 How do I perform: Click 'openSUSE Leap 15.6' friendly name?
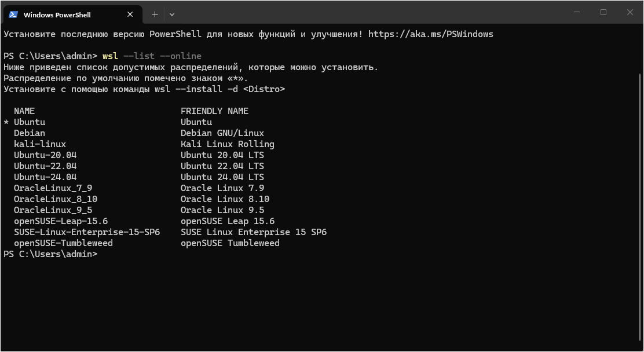pyautogui.click(x=228, y=221)
